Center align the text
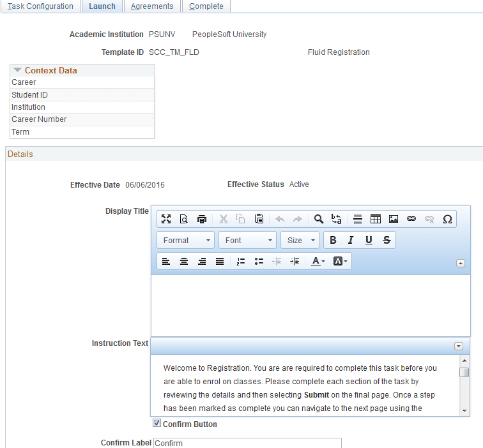483x448 pixels. 184,261
